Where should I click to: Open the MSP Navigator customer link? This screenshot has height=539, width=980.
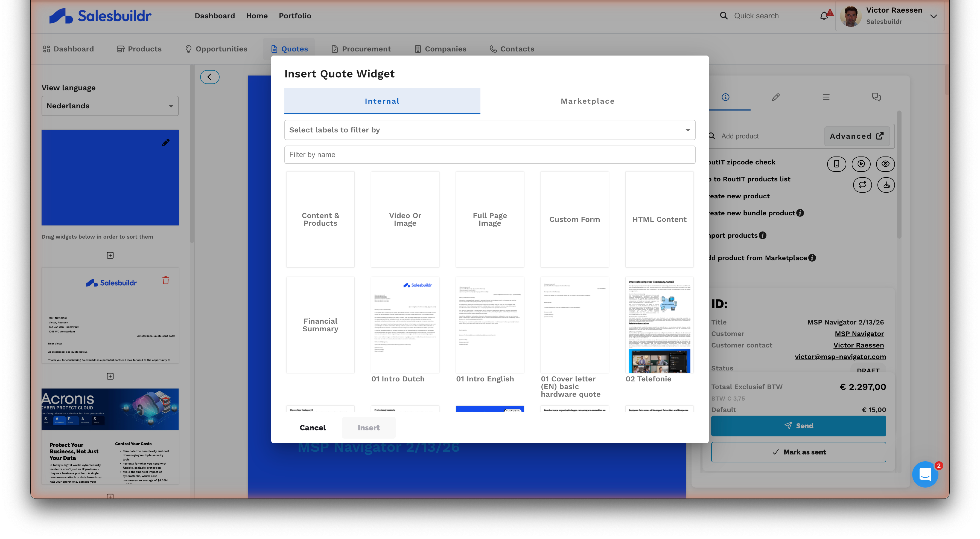point(859,334)
